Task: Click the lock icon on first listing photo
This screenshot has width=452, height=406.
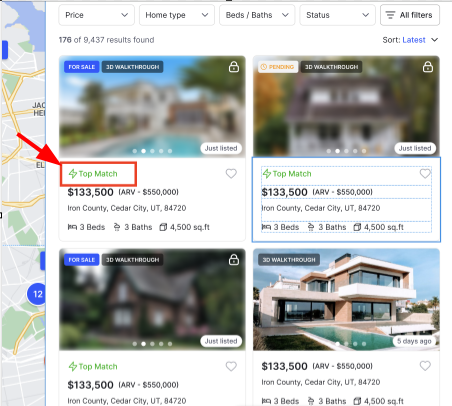Action: 234,67
